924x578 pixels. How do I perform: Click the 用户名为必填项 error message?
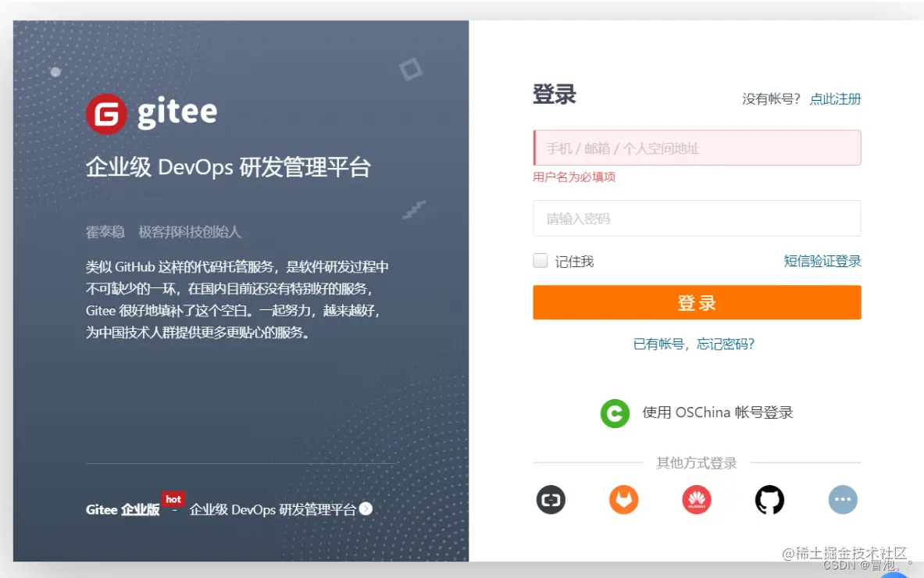coord(574,177)
